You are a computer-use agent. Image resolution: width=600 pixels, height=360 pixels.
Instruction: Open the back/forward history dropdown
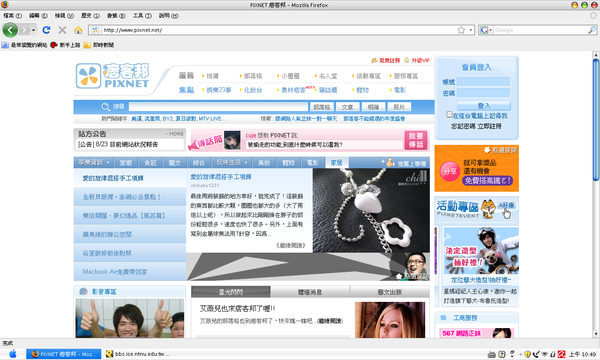coord(34,30)
